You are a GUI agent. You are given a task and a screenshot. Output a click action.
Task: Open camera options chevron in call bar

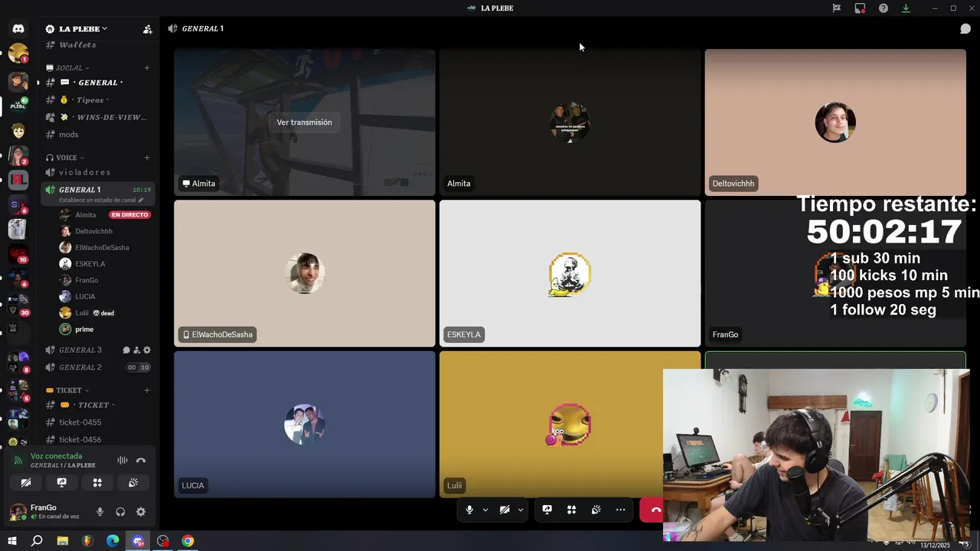click(x=521, y=510)
